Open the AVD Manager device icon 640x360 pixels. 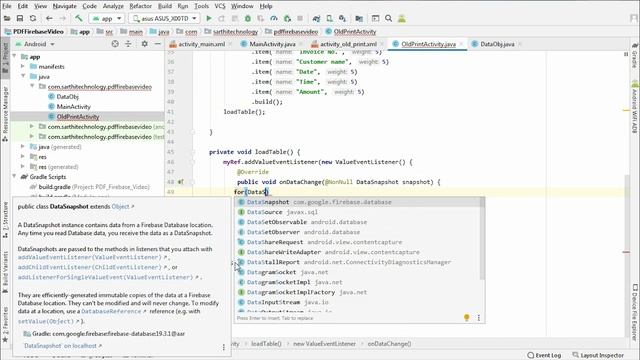pyautogui.click(x=329, y=18)
